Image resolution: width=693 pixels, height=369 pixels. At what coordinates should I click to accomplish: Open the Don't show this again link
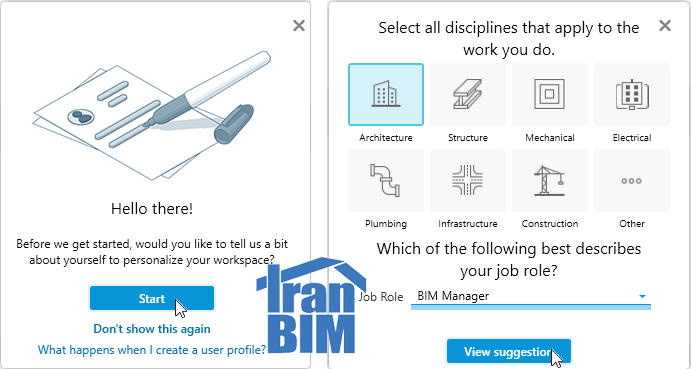tap(152, 329)
